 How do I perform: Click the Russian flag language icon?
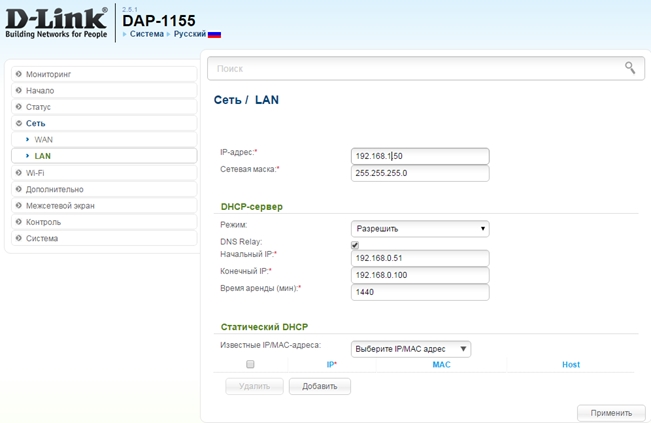tap(214, 34)
